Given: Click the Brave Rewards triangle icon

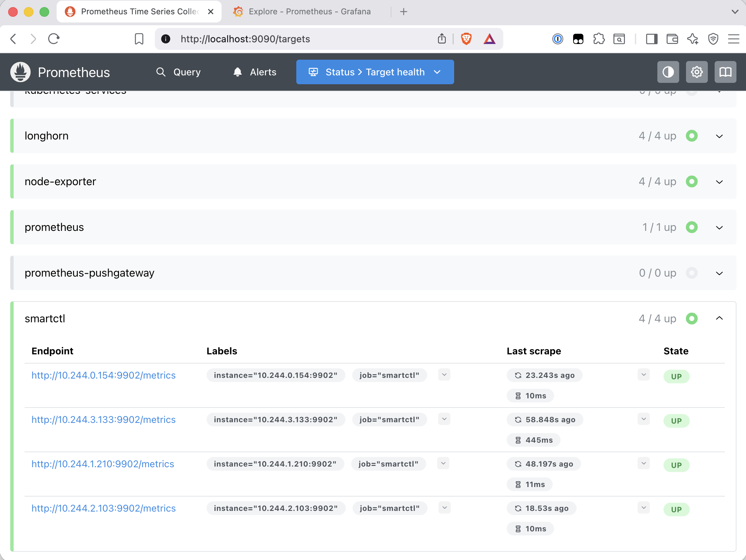Looking at the screenshot, I should pyautogui.click(x=489, y=39).
